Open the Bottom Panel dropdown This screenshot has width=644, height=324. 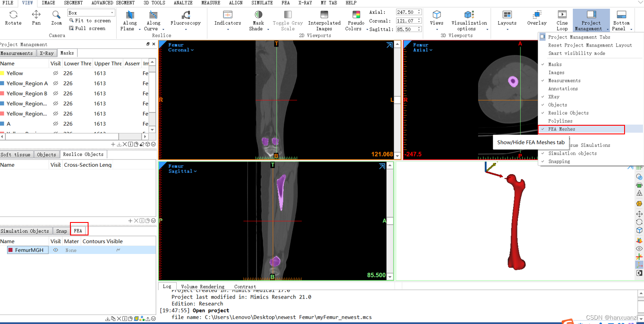621,21
